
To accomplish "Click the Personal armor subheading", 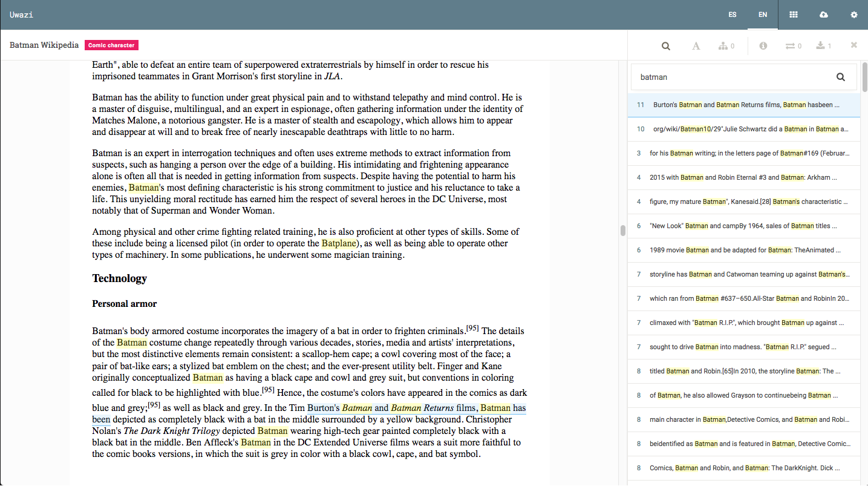I will click(x=125, y=304).
